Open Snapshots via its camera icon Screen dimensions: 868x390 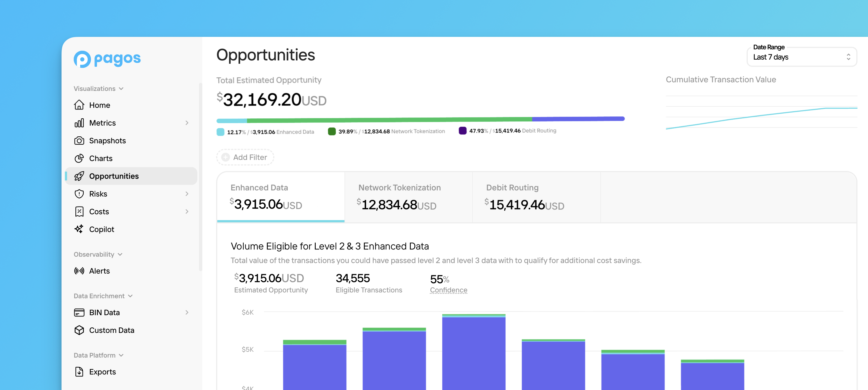79,141
